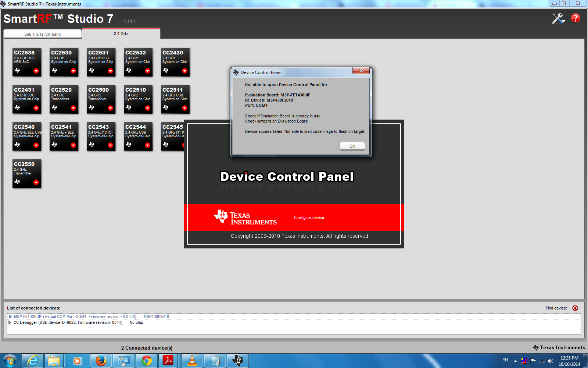Screen dimensions: 588x368
Task: Expand the red arrow on CC2550 tile
Action: [x=36, y=183]
